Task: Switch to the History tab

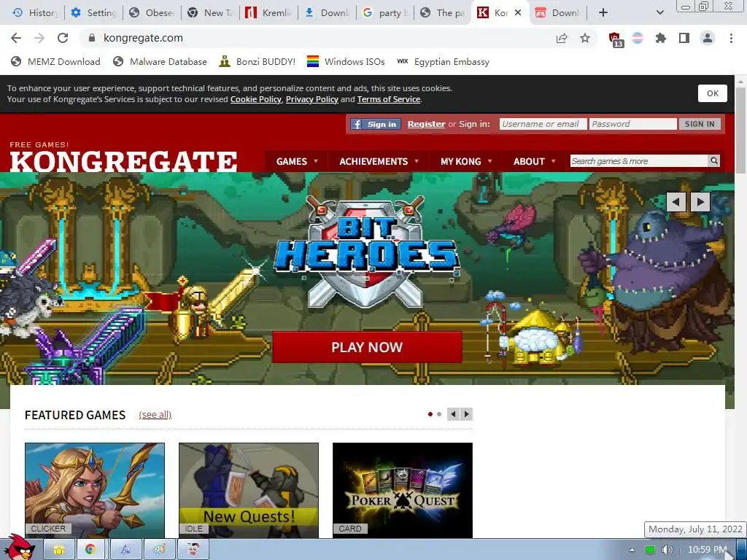Action: [35, 12]
